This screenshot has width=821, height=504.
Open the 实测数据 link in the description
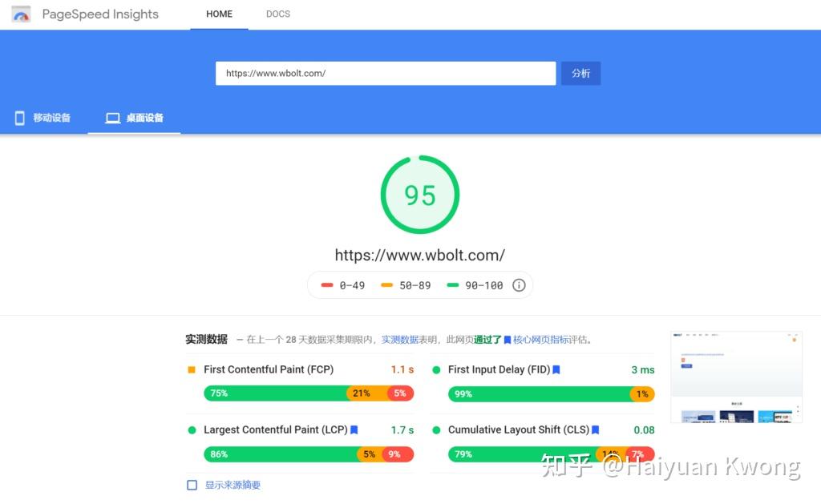(399, 340)
